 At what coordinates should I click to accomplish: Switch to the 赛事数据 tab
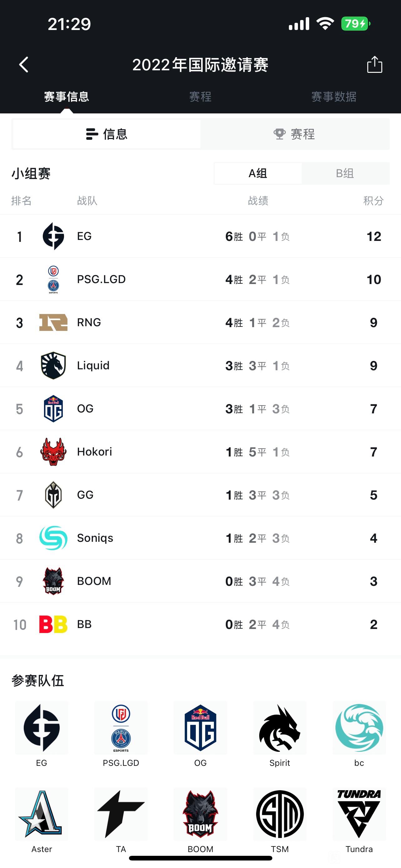(x=334, y=97)
